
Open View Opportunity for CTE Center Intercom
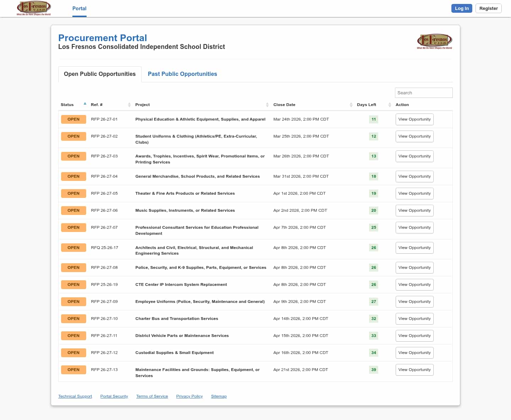[414, 284]
